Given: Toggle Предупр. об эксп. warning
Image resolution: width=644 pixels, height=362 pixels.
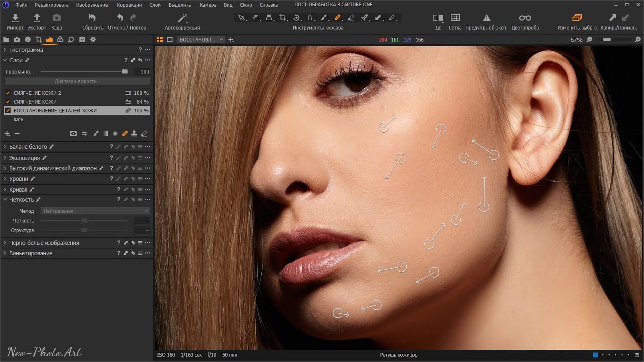Looking at the screenshot, I should pyautogui.click(x=487, y=18).
